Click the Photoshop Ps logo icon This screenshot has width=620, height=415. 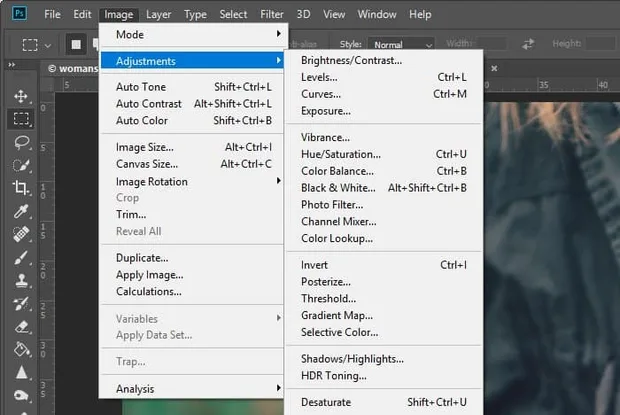(x=19, y=13)
